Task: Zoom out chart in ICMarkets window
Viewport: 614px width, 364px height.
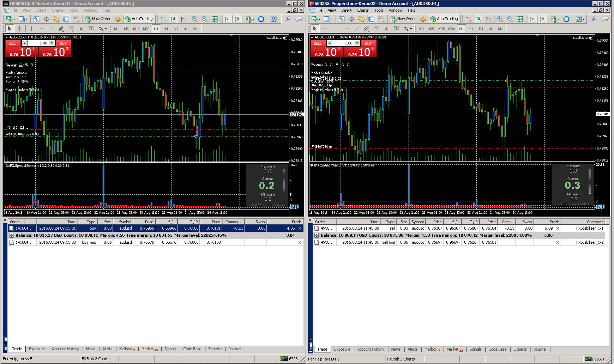Action: tap(204, 19)
